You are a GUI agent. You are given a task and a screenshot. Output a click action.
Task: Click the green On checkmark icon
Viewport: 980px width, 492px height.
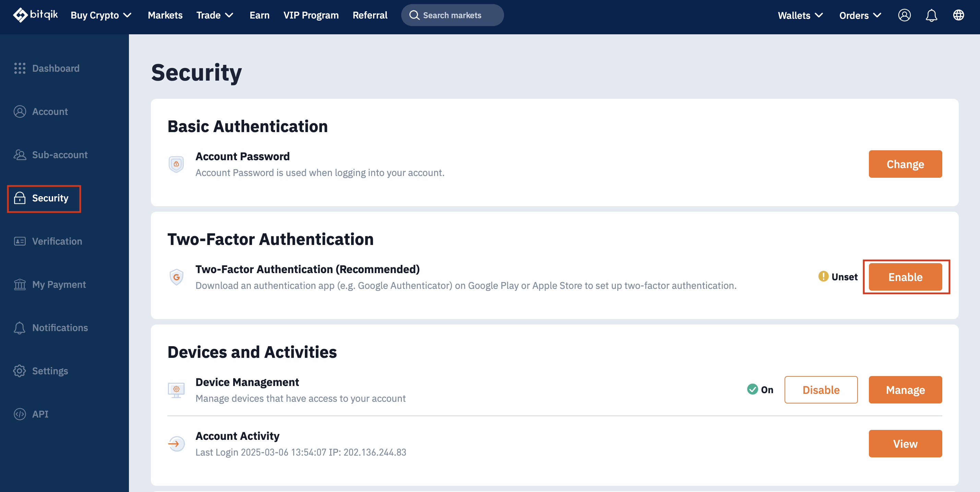pyautogui.click(x=753, y=389)
